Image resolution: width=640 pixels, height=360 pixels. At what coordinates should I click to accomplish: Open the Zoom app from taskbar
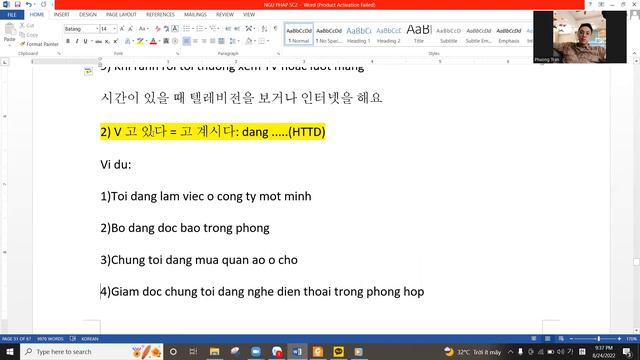256,351
